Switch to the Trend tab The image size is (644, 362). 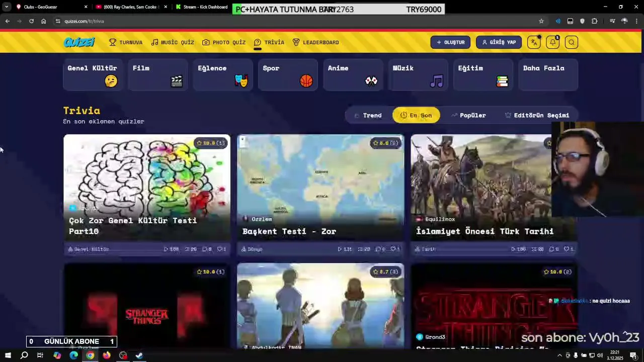click(x=368, y=115)
